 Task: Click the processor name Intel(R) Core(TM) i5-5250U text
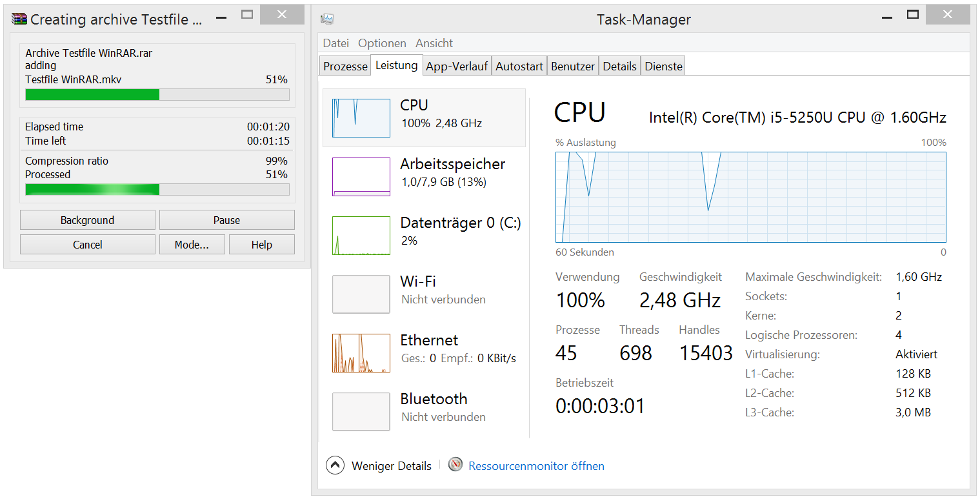click(797, 117)
